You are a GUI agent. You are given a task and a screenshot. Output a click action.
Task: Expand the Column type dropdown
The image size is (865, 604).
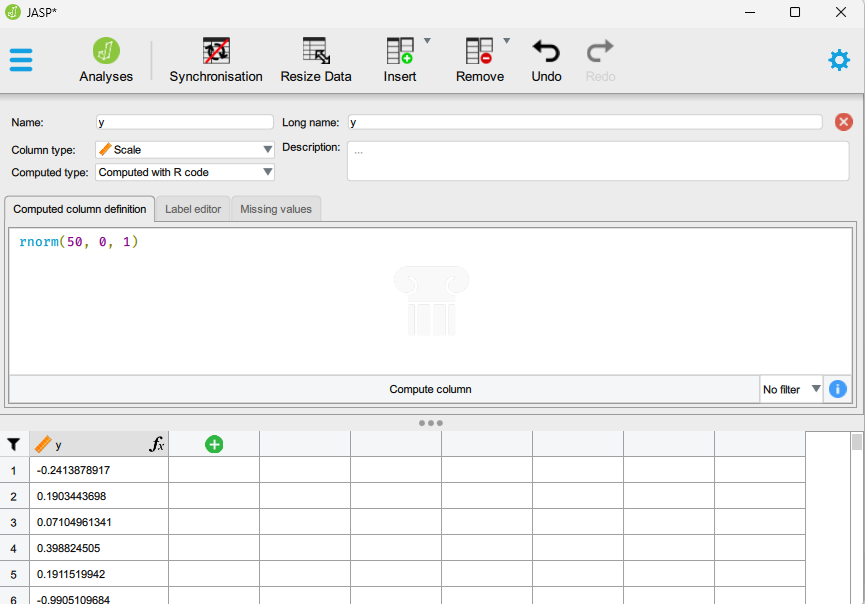point(267,150)
